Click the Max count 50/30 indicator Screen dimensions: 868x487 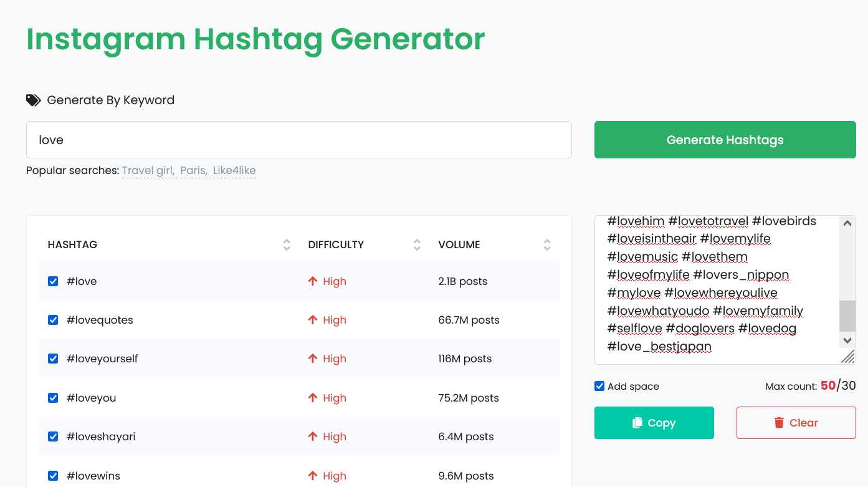point(811,386)
